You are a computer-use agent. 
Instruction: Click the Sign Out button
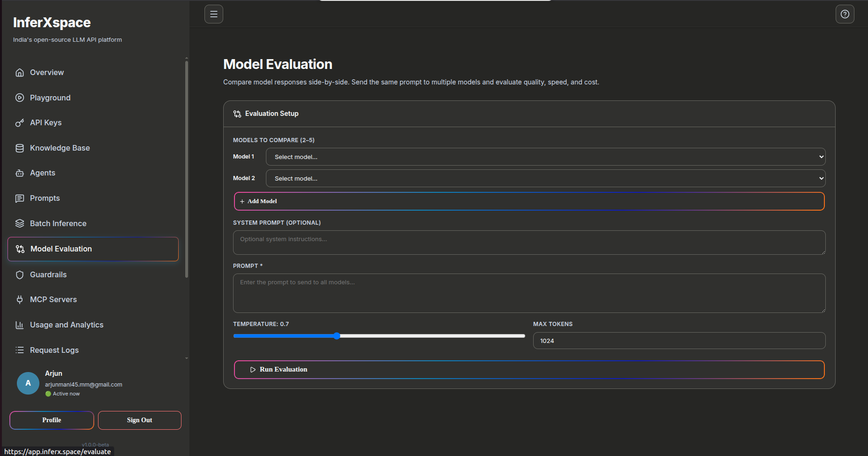point(139,420)
